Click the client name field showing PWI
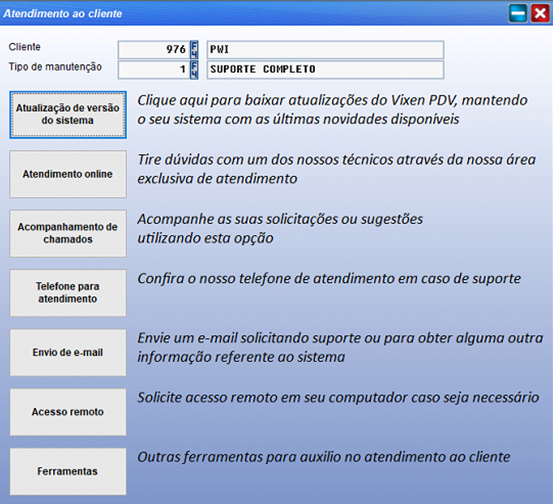The width and height of the screenshot is (553, 504). click(x=325, y=49)
